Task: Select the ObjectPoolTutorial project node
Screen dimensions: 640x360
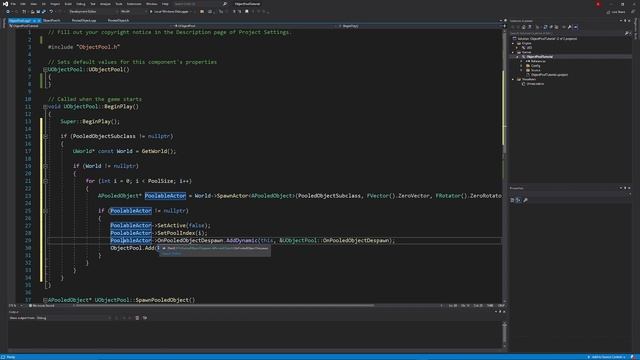Action: (x=539, y=57)
